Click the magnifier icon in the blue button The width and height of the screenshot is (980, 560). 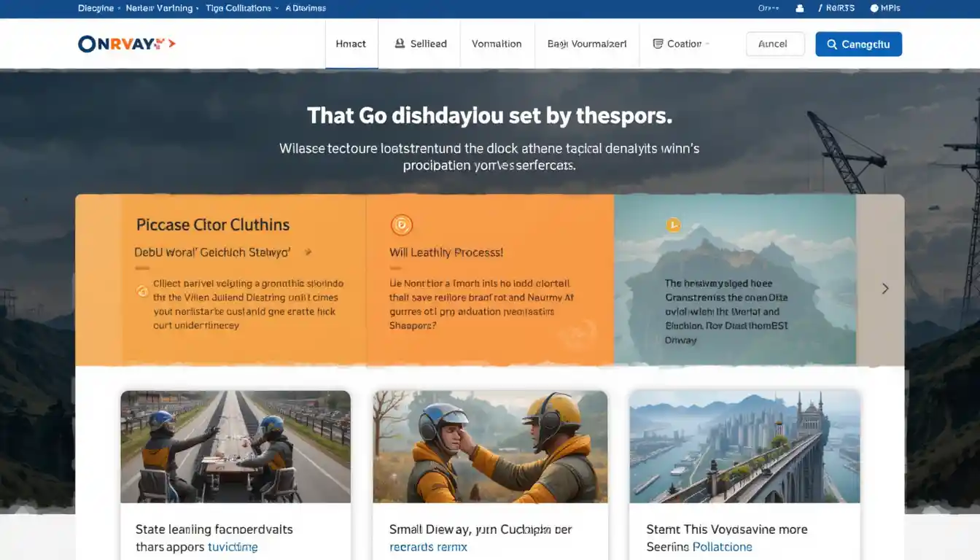coord(831,44)
